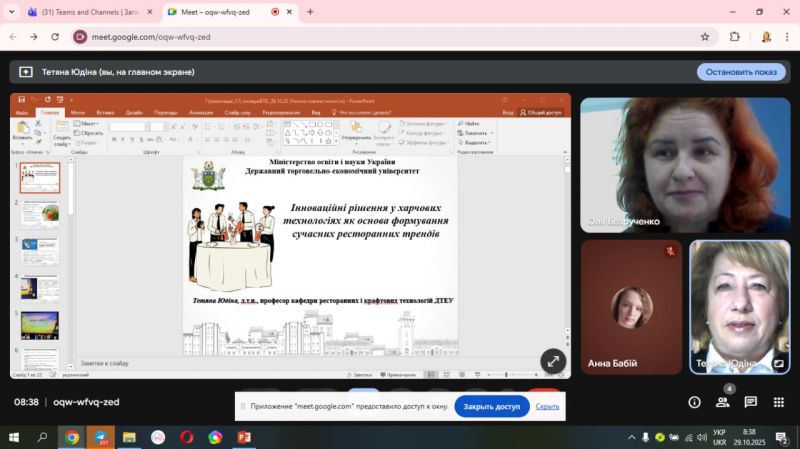
Task: Click the Скрыть link in sharing bar
Action: click(547, 407)
